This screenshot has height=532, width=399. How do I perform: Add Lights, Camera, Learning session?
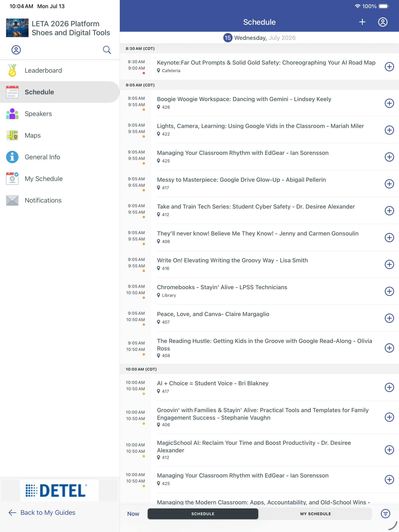[x=389, y=130]
